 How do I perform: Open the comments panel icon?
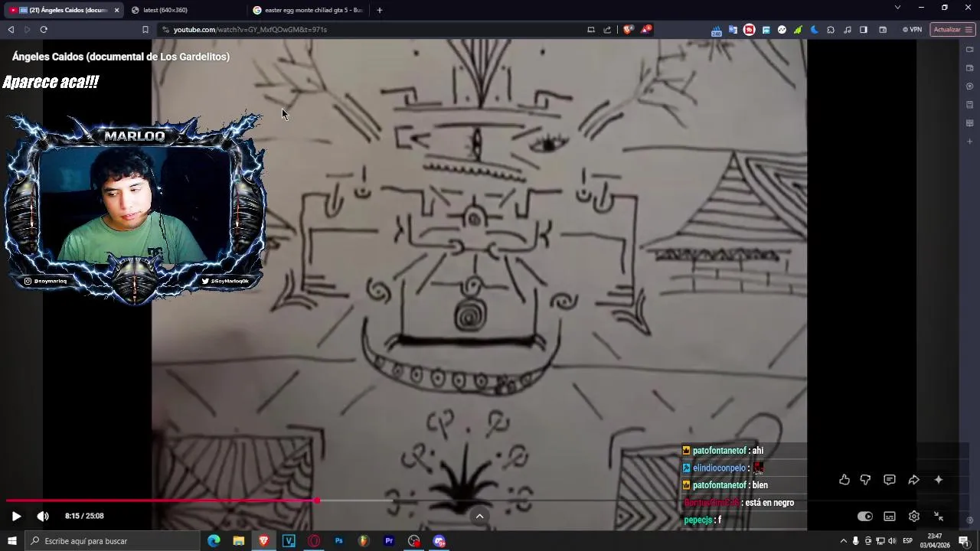[x=889, y=480]
